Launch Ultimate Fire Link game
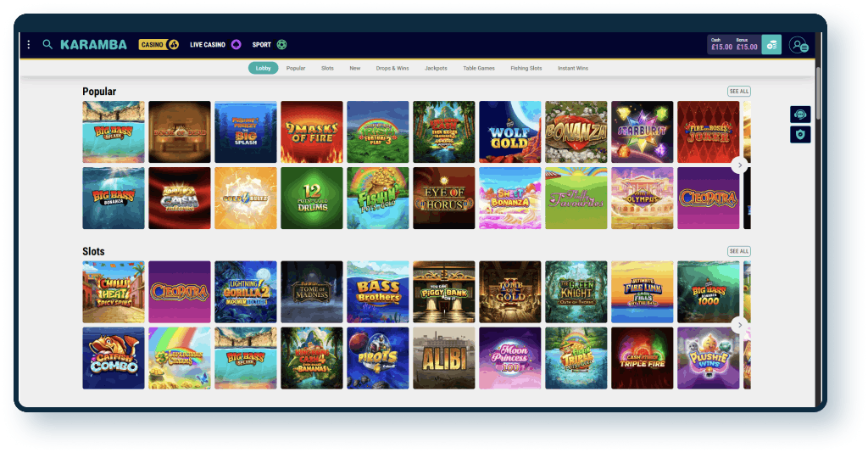868x453 pixels. [643, 292]
